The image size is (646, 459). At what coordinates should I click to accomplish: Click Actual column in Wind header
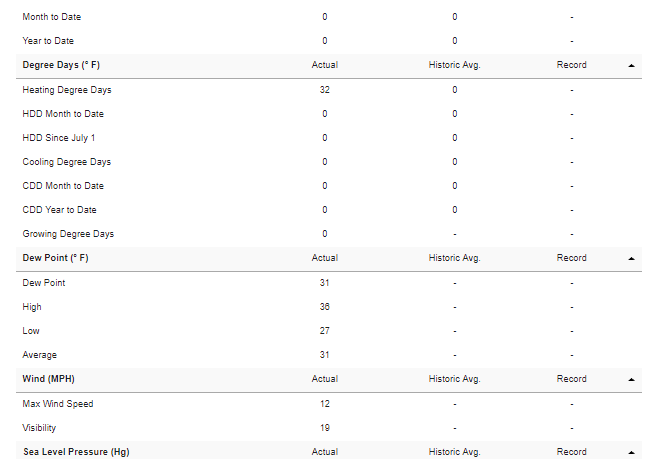click(x=325, y=379)
